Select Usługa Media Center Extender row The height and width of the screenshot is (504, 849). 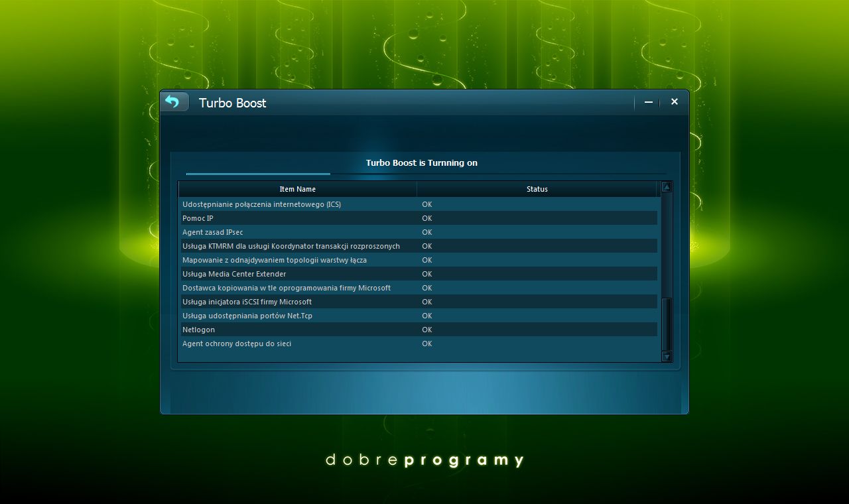tap(418, 274)
